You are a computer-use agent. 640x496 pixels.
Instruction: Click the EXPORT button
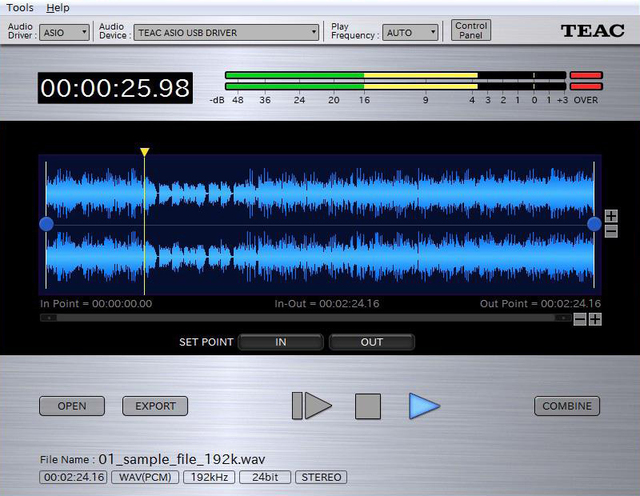click(x=155, y=406)
